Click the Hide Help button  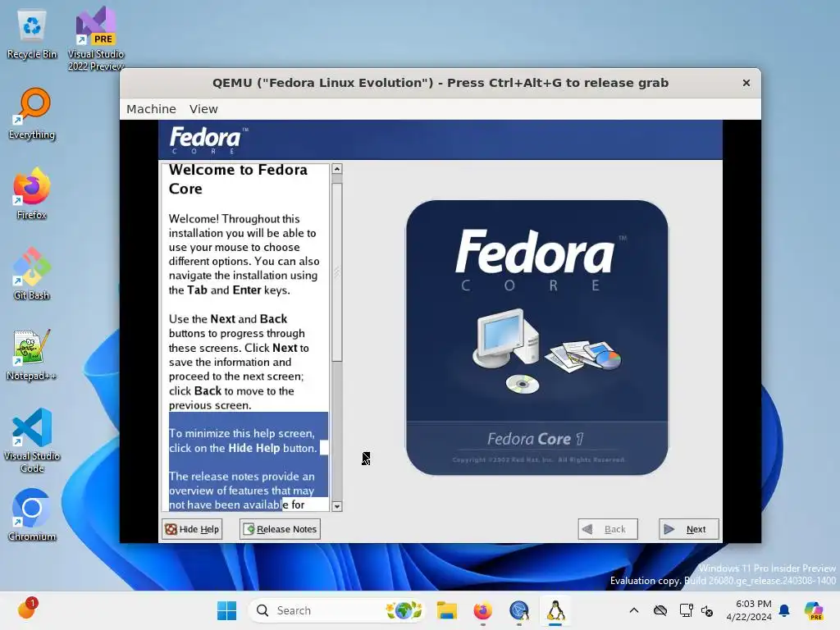coord(192,529)
